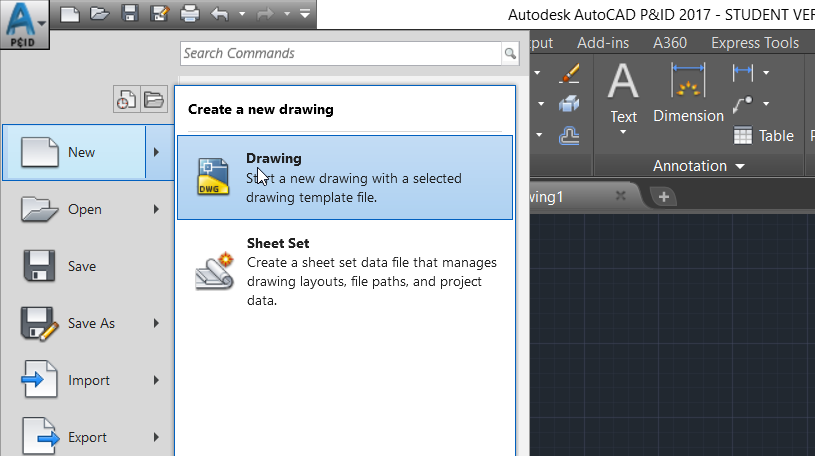Viewport: 815px width, 456px height.
Task: Create a new Sheet Set
Action: (345, 271)
